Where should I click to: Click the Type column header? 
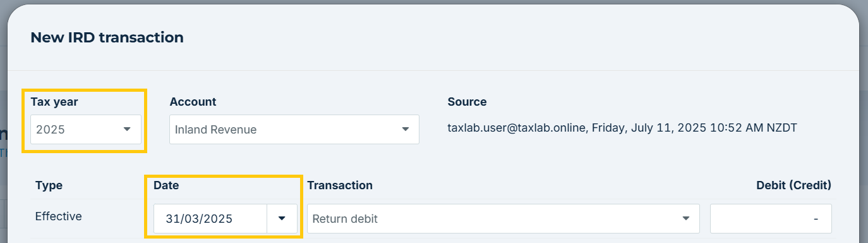49,185
